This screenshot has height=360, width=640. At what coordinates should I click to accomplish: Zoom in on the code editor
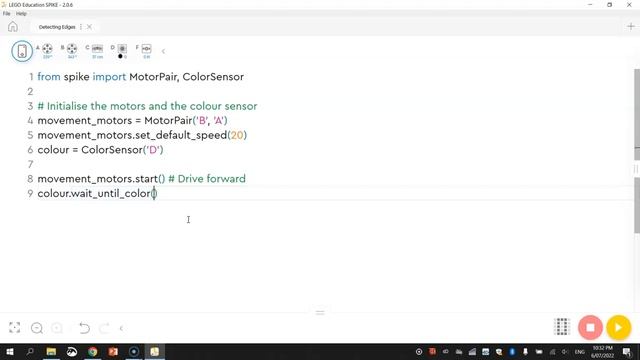click(57, 328)
